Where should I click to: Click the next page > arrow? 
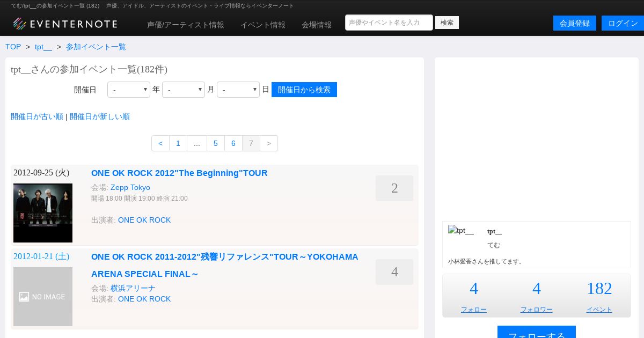[x=269, y=143]
